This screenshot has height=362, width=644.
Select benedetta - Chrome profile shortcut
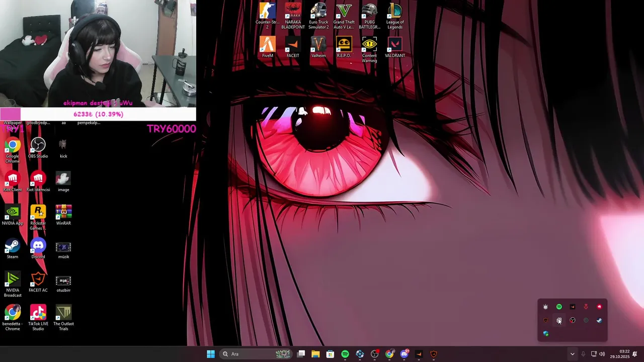pyautogui.click(x=13, y=317)
